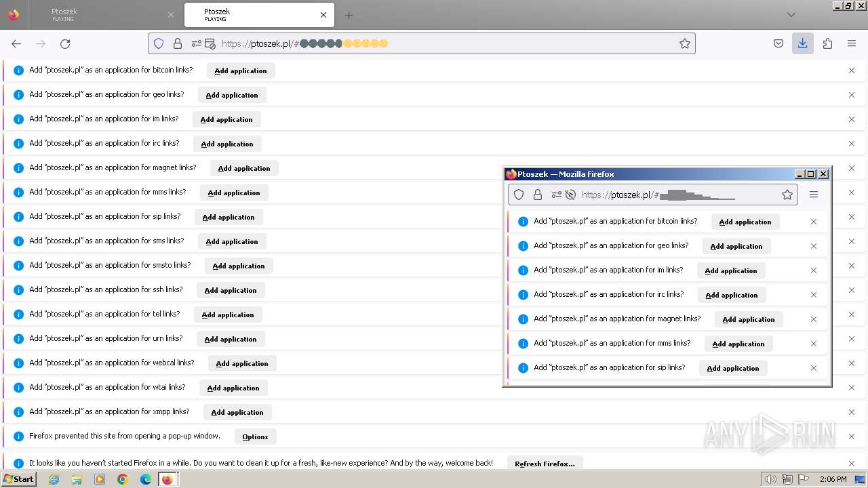
Task: Add application for webcal links
Action: (x=242, y=363)
